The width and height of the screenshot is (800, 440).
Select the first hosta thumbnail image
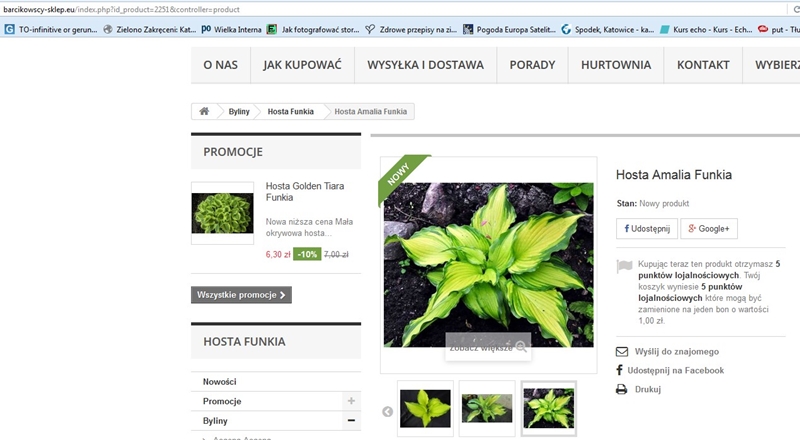(x=425, y=408)
